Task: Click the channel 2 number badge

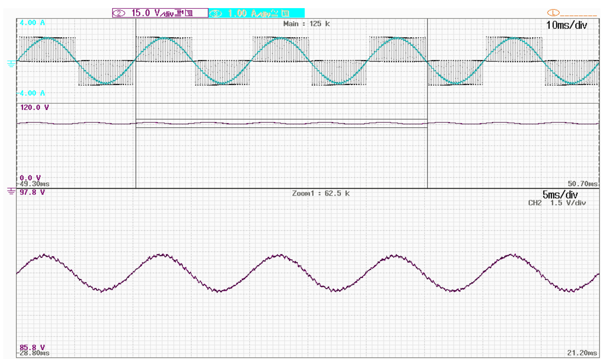Action: coord(119,13)
